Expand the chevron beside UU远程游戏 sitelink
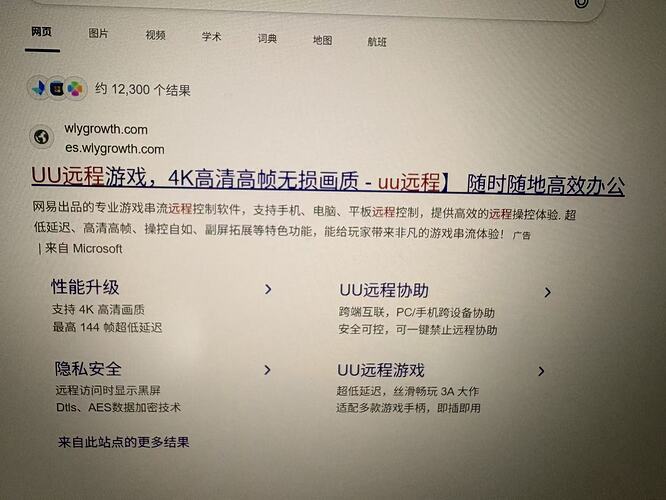Image resolution: width=666 pixels, height=500 pixels. (541, 371)
